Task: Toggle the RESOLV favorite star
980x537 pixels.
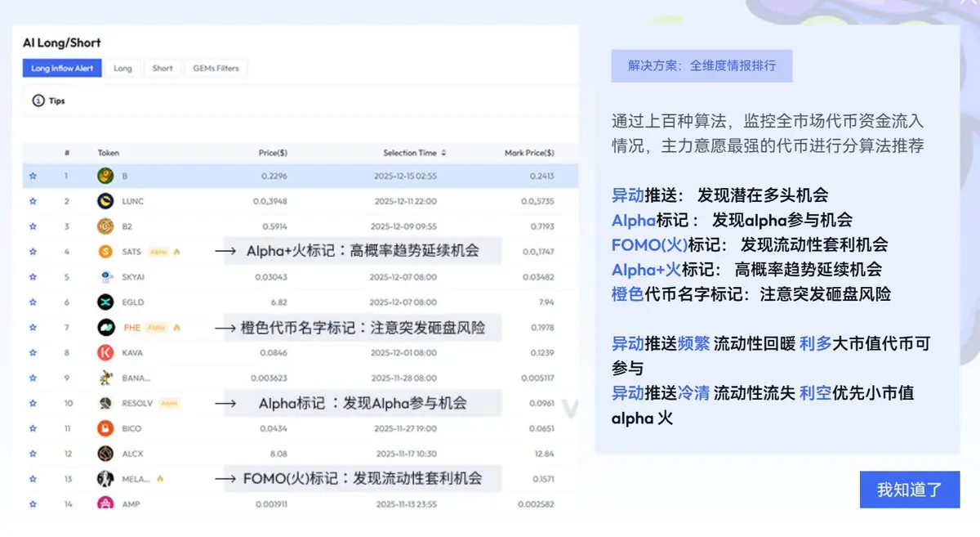Action: (33, 403)
